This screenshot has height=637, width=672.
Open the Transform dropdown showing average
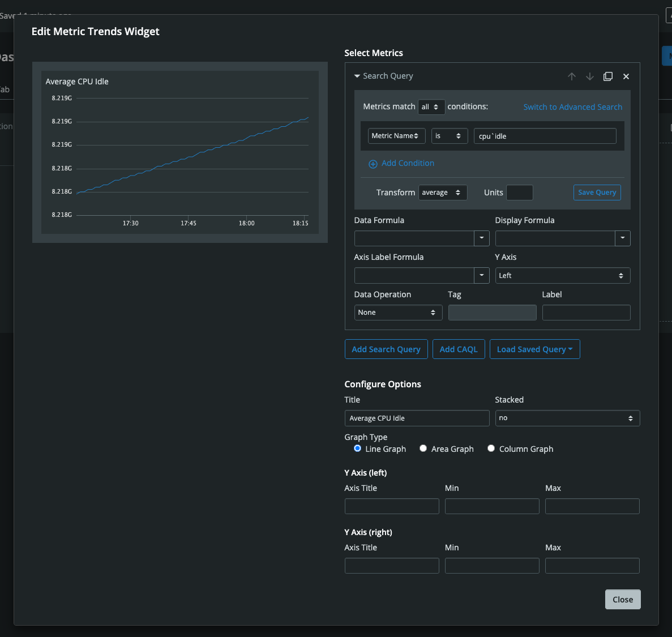coord(443,193)
